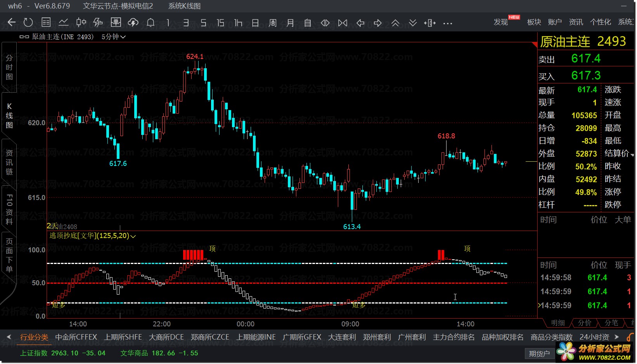This screenshot has width=637, height=364.
Task: Select 商品分类指数 bottom tab
Action: click(551, 337)
